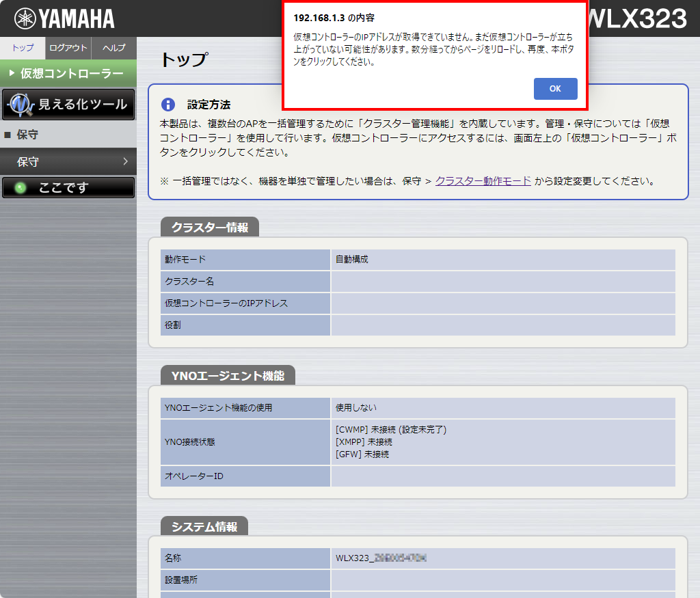The width and height of the screenshot is (700, 598).
Task: Click the 仮想コントローラー button
Action: click(x=68, y=74)
